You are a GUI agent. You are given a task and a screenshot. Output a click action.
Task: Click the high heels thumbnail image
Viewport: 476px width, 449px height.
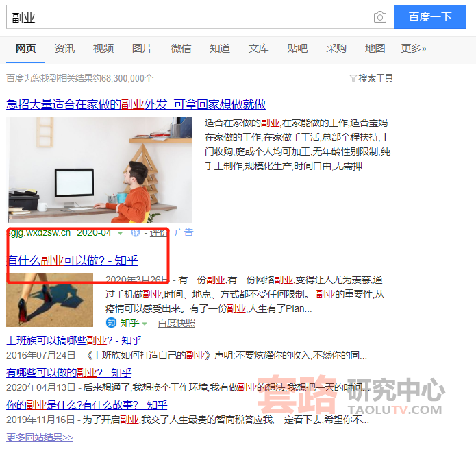pos(50,300)
